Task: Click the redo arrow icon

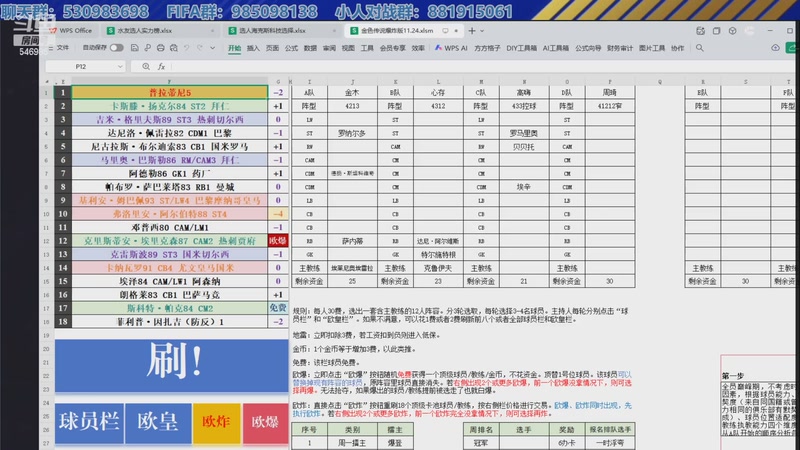Action: 200,48
